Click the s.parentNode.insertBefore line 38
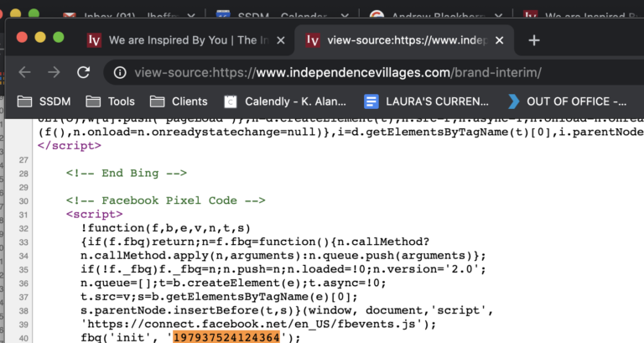644x343 pixels. [x=287, y=310]
